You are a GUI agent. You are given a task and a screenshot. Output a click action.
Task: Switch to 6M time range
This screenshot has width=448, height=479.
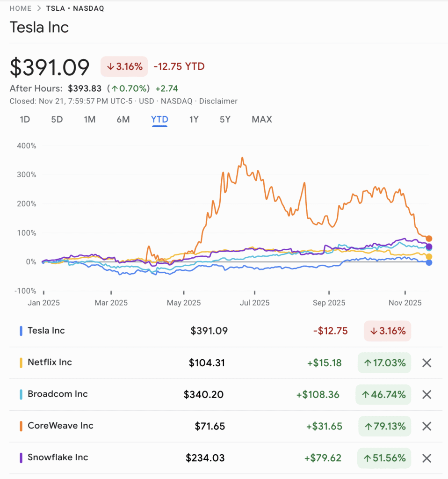click(x=123, y=119)
